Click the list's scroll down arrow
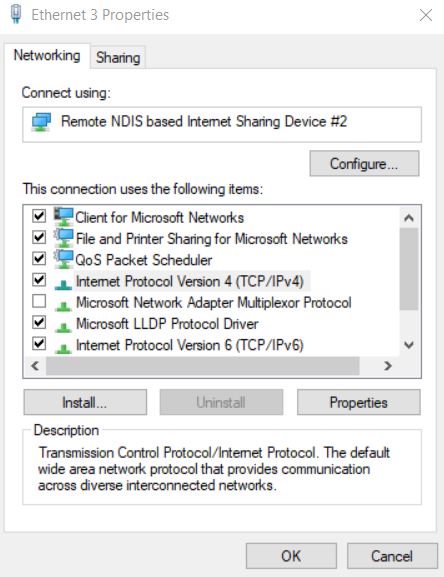The width and height of the screenshot is (444, 577). (x=409, y=345)
